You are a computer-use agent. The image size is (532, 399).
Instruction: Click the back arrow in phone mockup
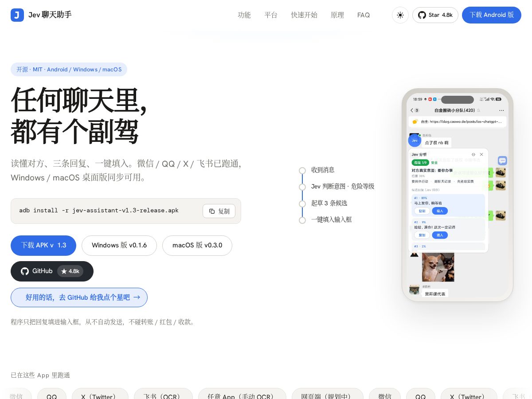click(x=412, y=110)
